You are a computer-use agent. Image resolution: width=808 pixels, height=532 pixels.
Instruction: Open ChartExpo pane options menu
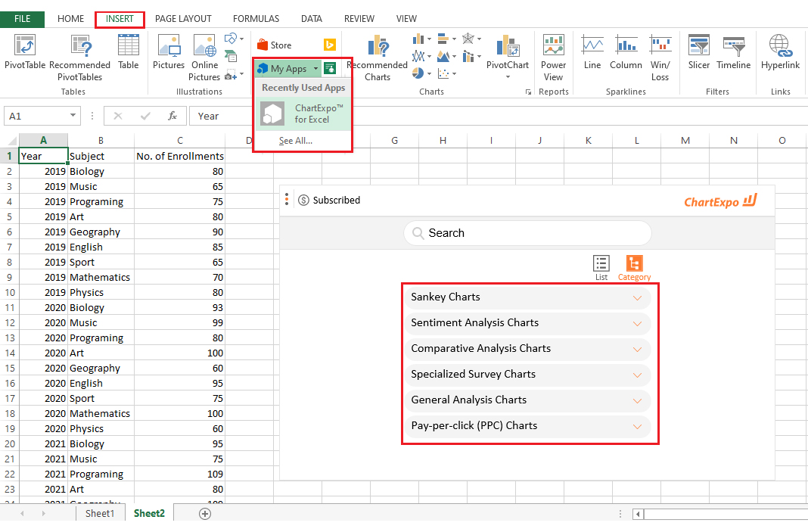tap(287, 200)
